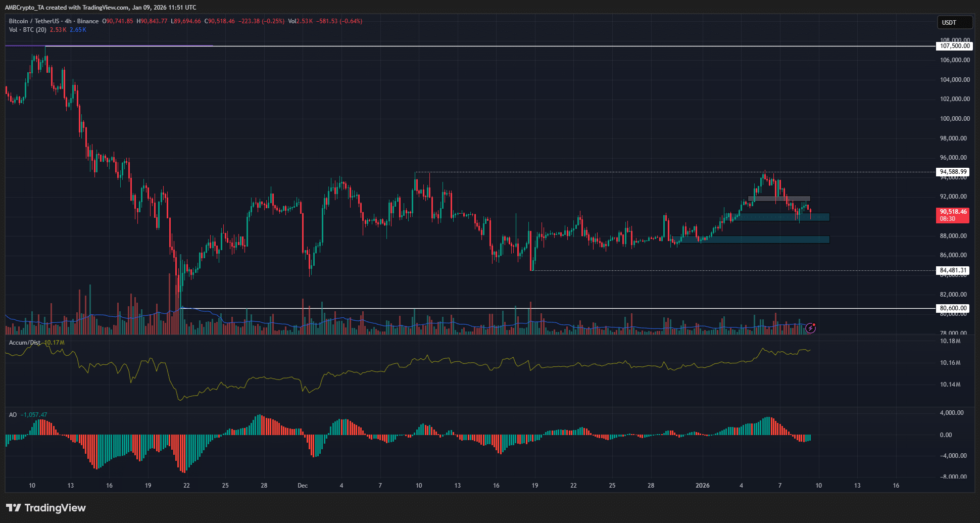Image resolution: width=980 pixels, height=523 pixels.
Task: Open the TradingView logo at bottom left
Action: click(45, 508)
